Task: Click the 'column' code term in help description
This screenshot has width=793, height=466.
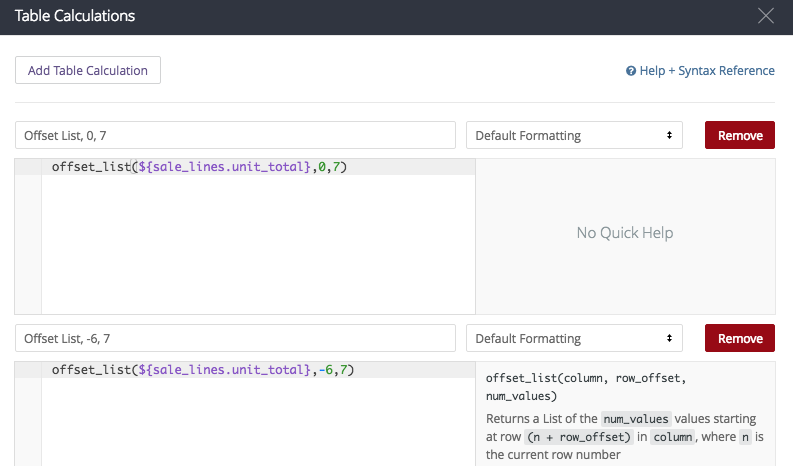Action: pyautogui.click(x=673, y=437)
